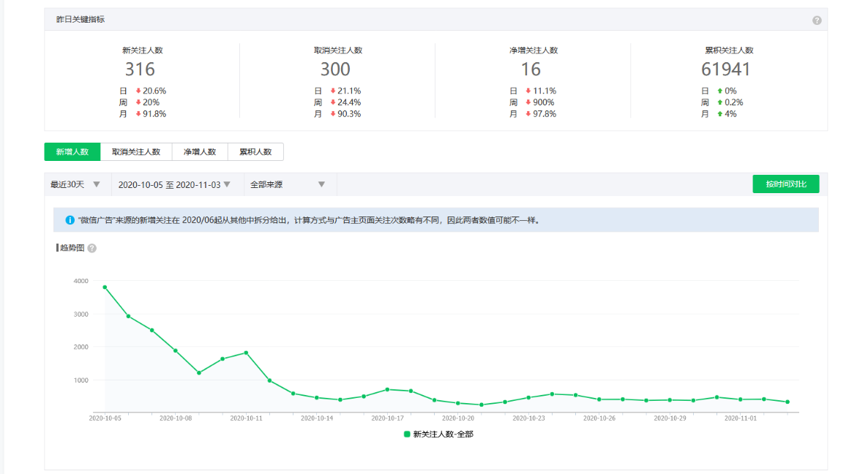This screenshot has width=868, height=474.
Task: Open the 最近30天 range dropdown
Action: [75, 185]
